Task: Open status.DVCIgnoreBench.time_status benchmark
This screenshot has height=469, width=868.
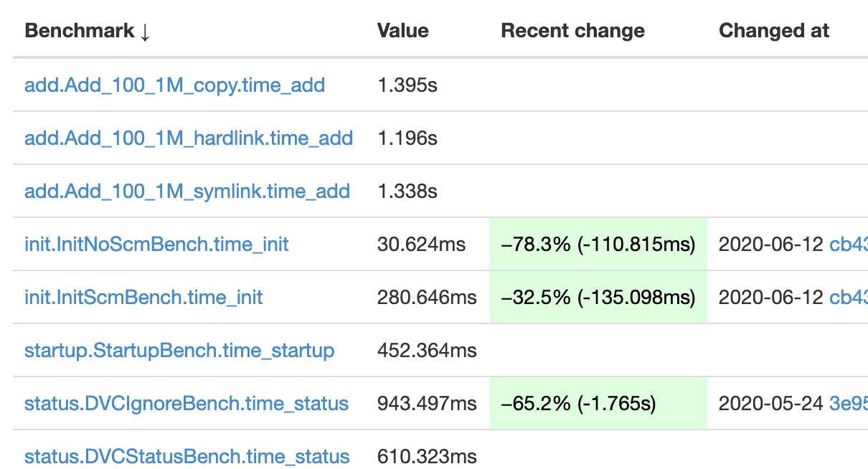Action: [187, 404]
